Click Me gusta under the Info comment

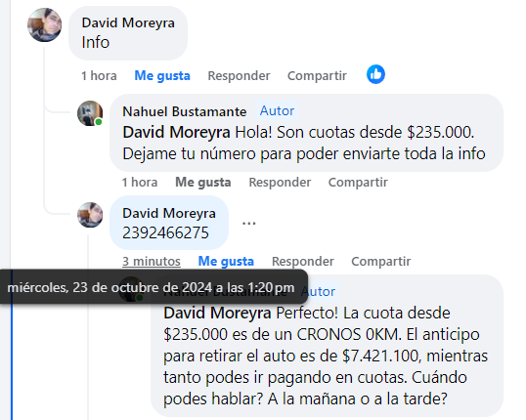point(162,76)
